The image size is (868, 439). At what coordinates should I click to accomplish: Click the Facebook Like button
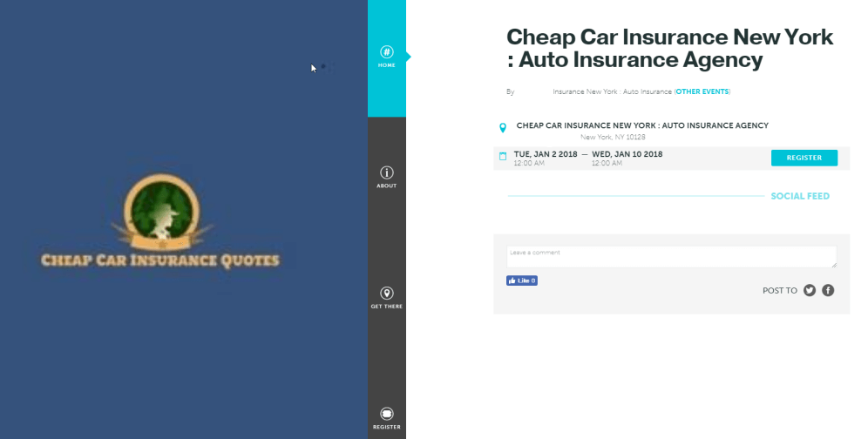[521, 280]
